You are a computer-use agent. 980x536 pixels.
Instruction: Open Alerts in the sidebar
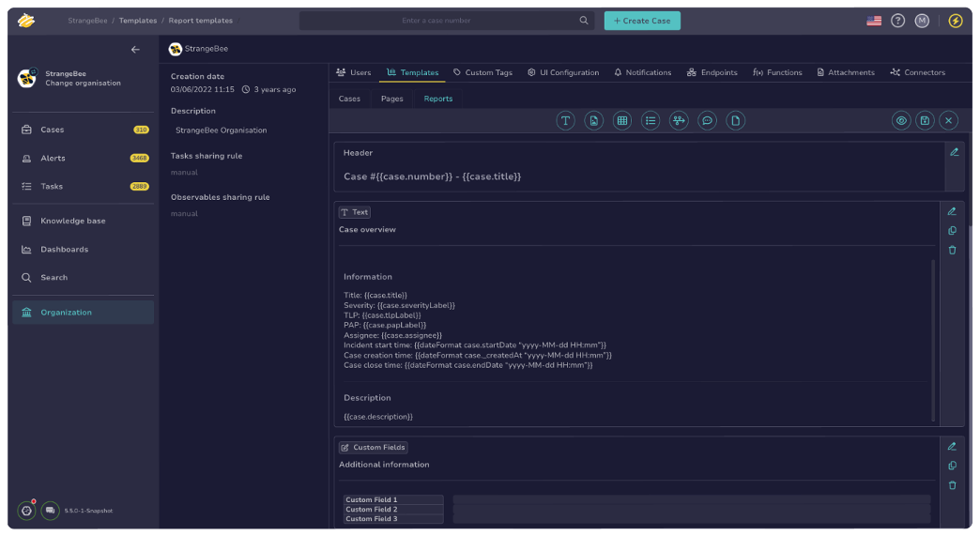(53, 158)
